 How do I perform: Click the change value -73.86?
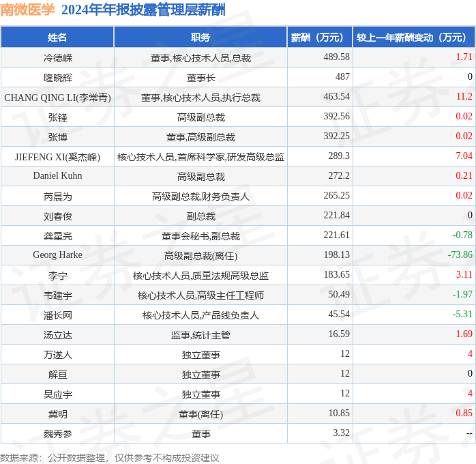(460, 255)
